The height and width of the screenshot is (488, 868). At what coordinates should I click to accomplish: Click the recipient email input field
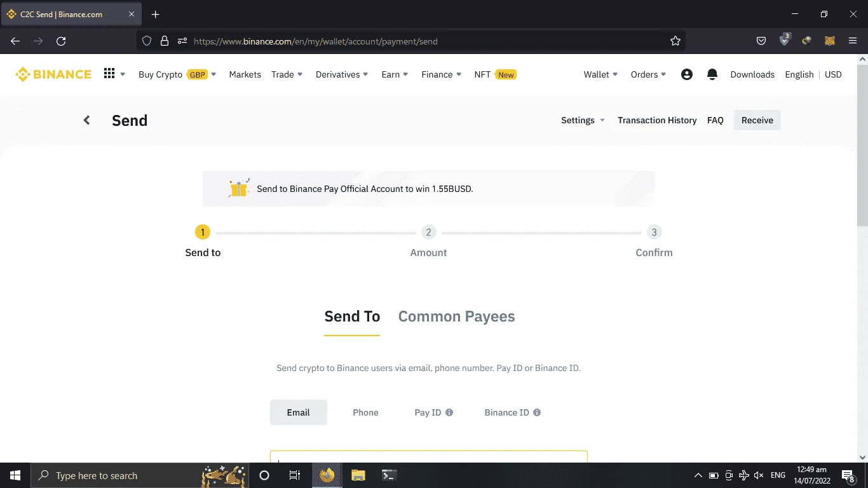(429, 457)
